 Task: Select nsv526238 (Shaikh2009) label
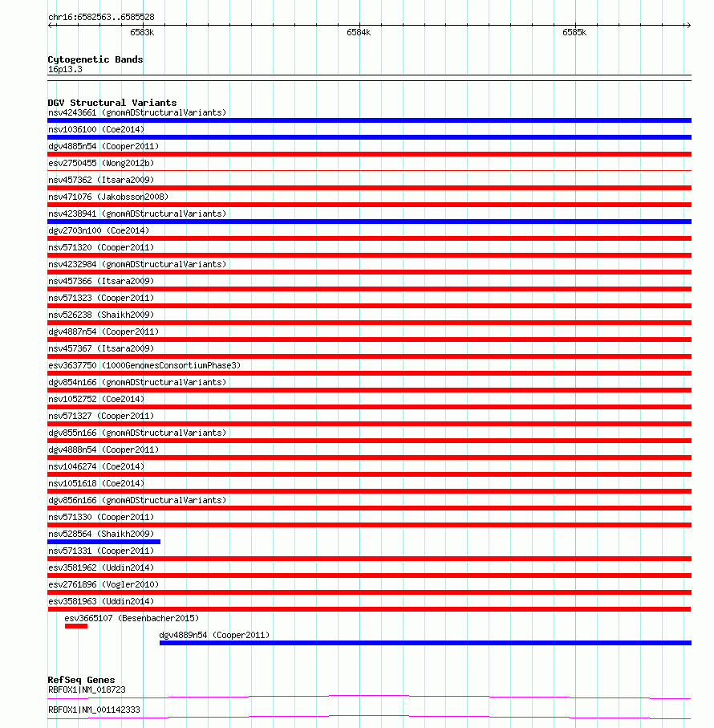pos(100,315)
